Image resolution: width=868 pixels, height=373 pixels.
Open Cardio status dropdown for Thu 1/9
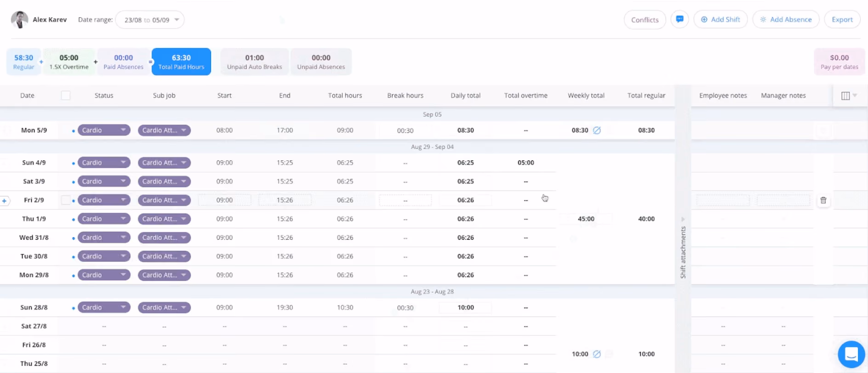(x=104, y=219)
